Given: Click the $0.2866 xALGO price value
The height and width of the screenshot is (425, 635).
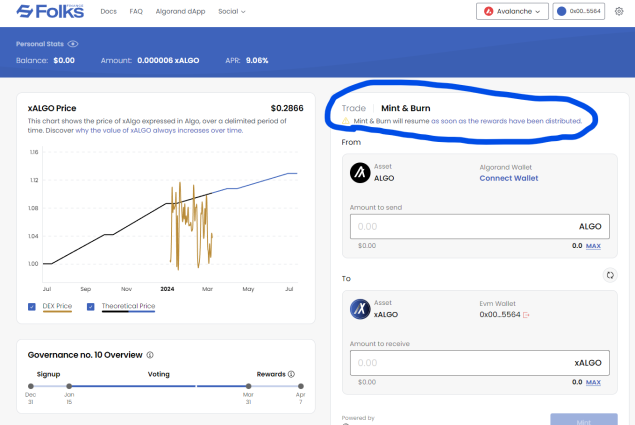Looking at the screenshot, I should coord(287,108).
